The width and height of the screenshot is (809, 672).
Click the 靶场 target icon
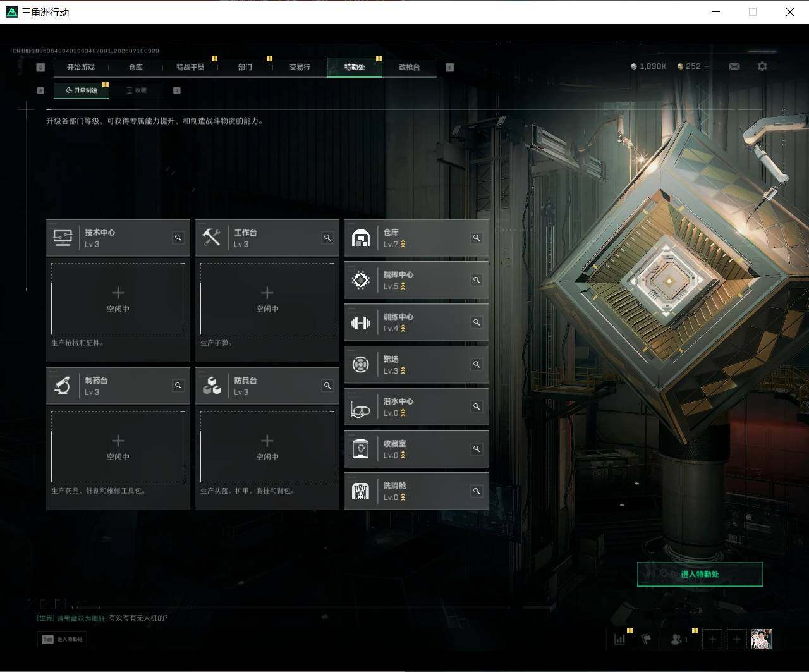tap(360, 365)
